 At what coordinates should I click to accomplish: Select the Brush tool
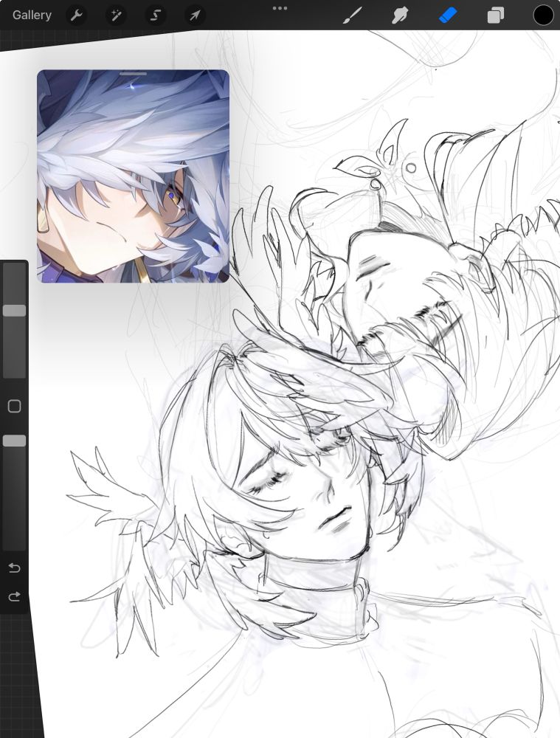(353, 15)
